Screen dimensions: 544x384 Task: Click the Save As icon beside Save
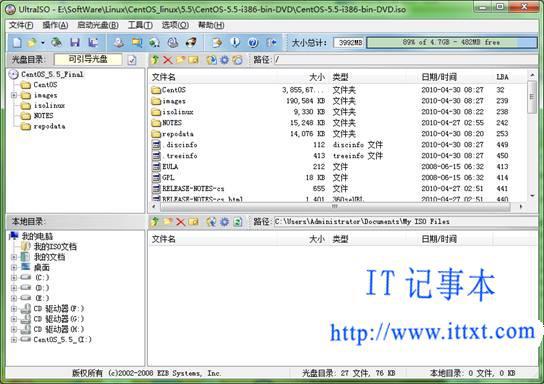tap(92, 42)
